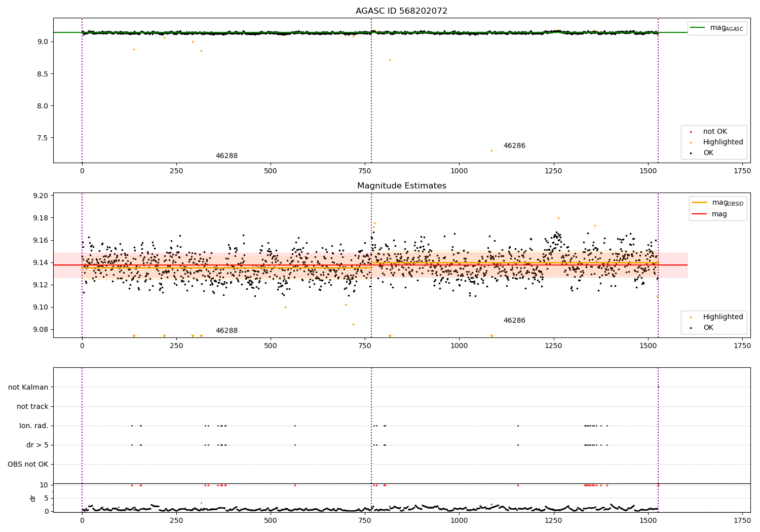Click the 46288 label in top plot
The image size is (760, 532).
pos(226,156)
